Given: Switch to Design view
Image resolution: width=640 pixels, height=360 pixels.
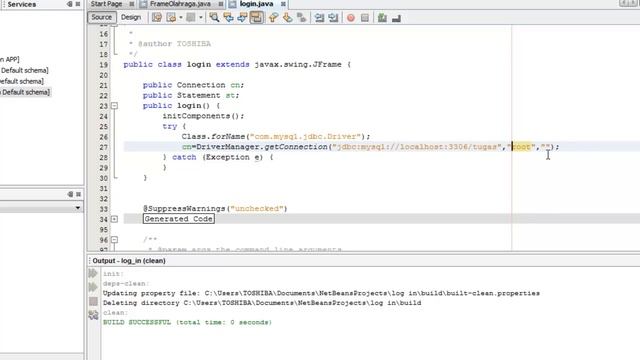Looking at the screenshot, I should tap(131, 17).
